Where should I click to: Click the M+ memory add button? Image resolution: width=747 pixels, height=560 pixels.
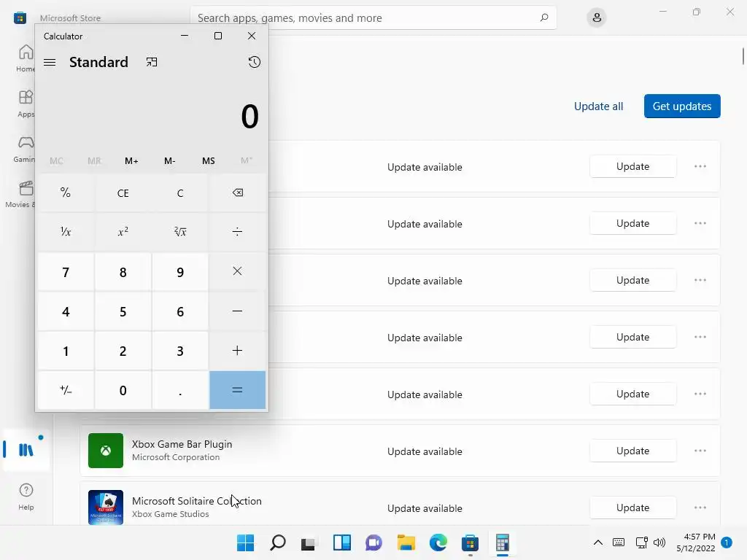point(131,161)
